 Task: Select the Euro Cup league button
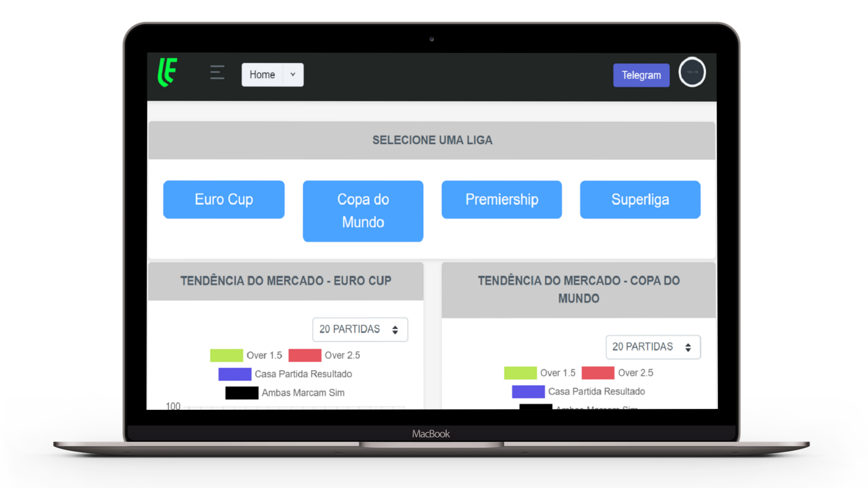pyautogui.click(x=223, y=199)
